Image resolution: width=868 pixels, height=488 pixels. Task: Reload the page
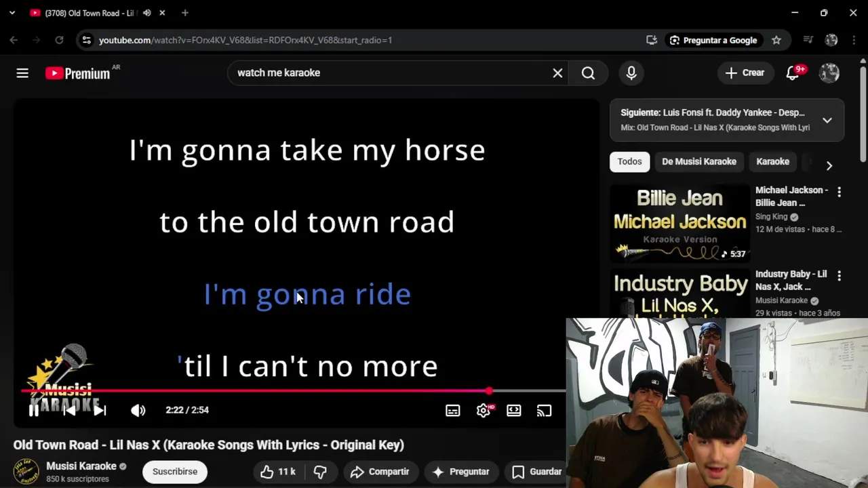[59, 40]
